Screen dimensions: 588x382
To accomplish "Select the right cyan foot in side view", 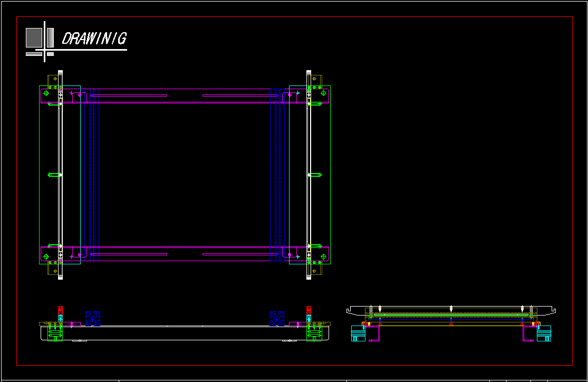I will coord(544,333).
